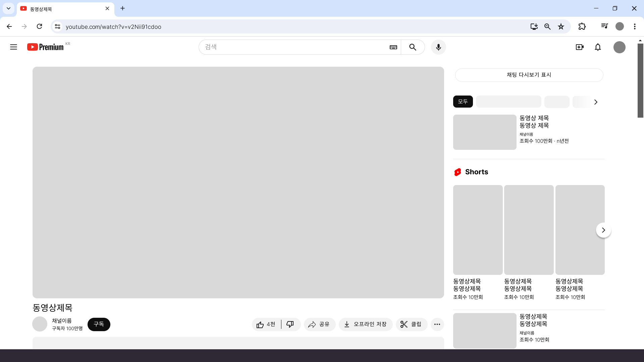Image resolution: width=644 pixels, height=362 pixels.
Task: Toggle the 구독 subscribe button
Action: [x=99, y=324]
